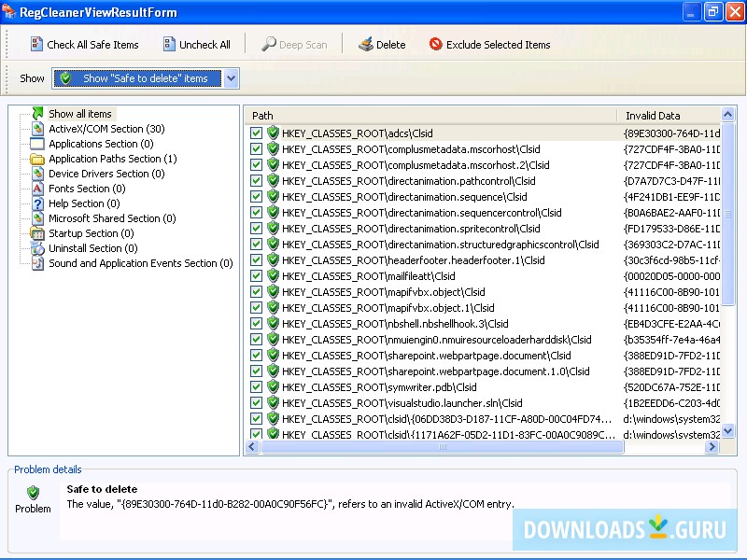Select the HKEY_CLASSES_ROOT\mapifvbx.object.1\Clsid path text

(x=388, y=308)
